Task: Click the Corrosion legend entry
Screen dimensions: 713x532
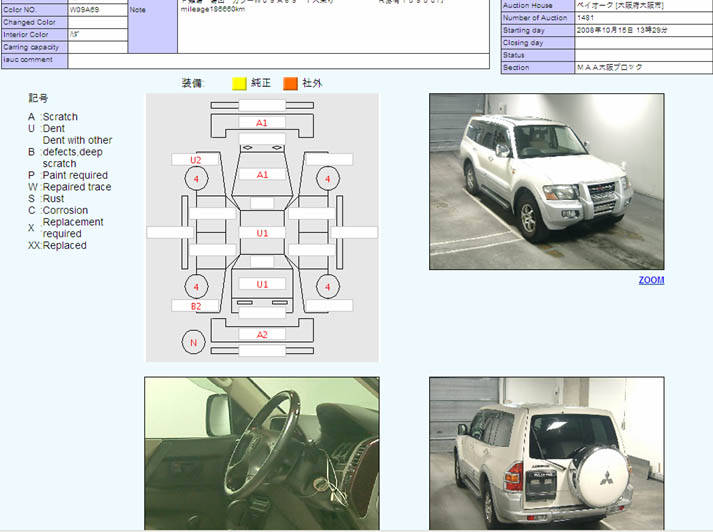Action: pos(58,211)
